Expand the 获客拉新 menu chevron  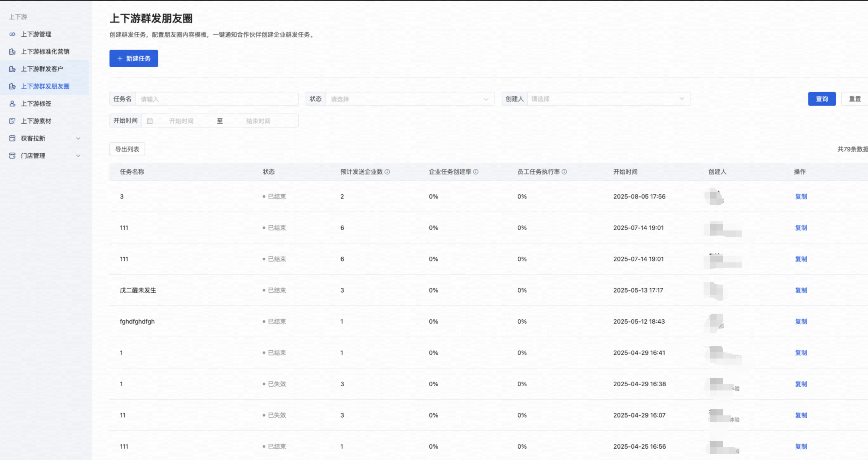click(x=78, y=138)
